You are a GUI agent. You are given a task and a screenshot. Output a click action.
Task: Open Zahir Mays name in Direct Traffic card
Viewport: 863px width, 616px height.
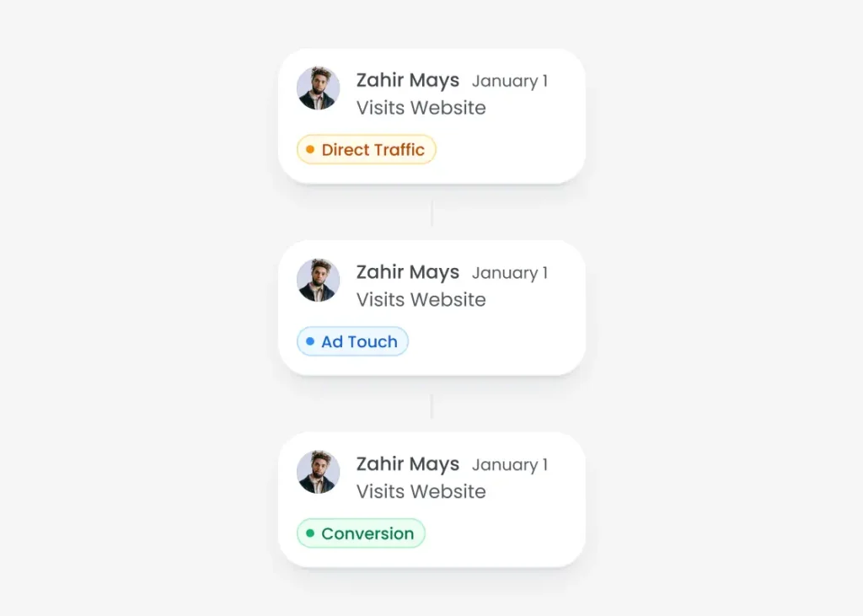(408, 81)
